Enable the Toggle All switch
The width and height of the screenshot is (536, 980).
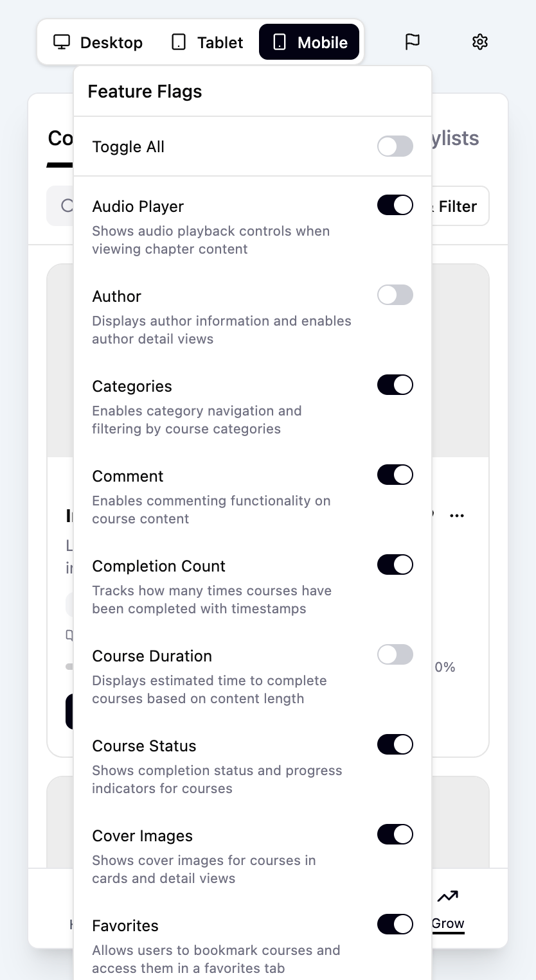click(x=395, y=146)
